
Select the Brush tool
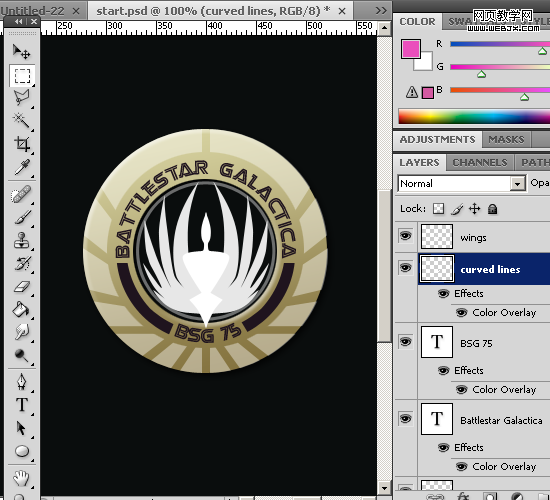[22, 218]
